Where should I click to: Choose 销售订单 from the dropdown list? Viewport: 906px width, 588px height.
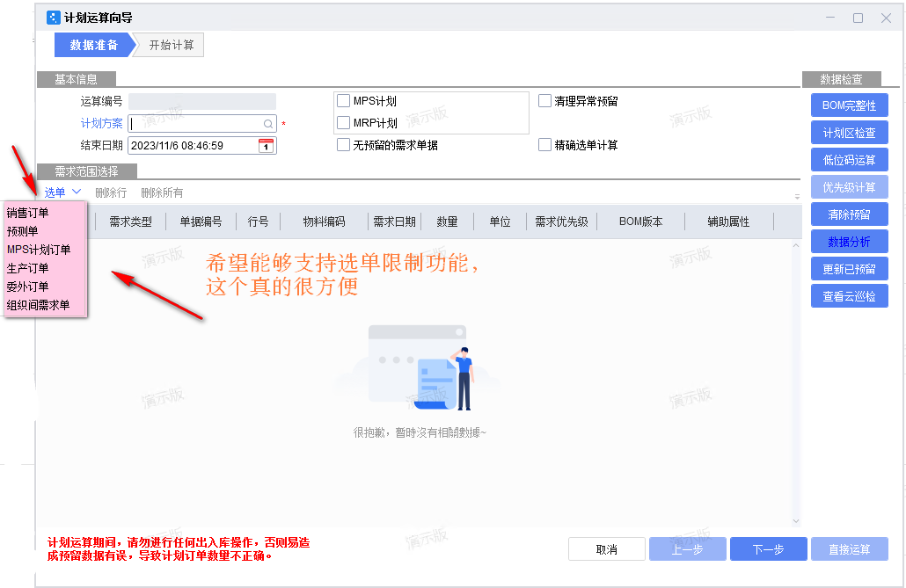click(x=28, y=213)
